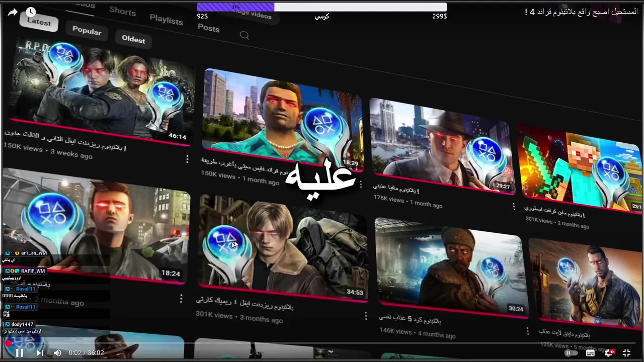Open the video title link at top right
This screenshot has width=644, height=362.
point(581,12)
